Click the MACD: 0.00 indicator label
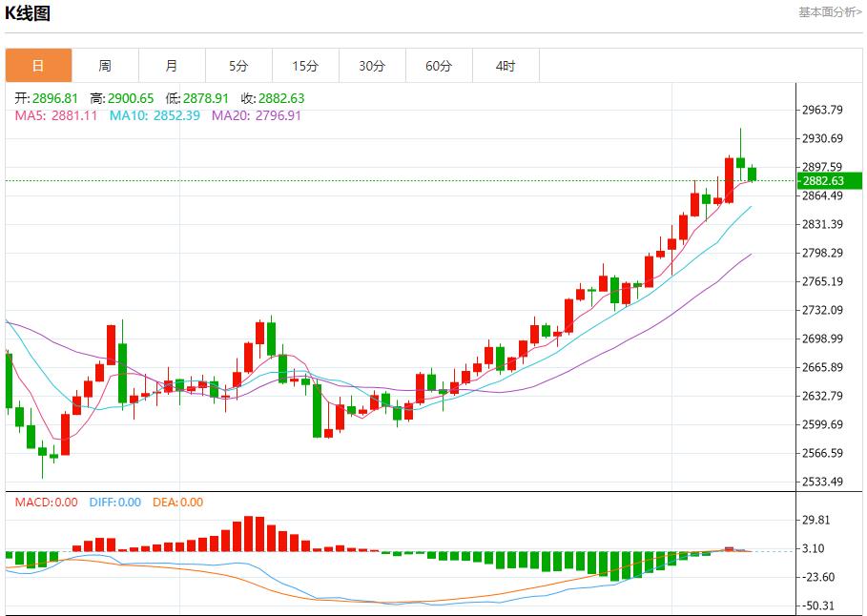 pyautogui.click(x=47, y=503)
